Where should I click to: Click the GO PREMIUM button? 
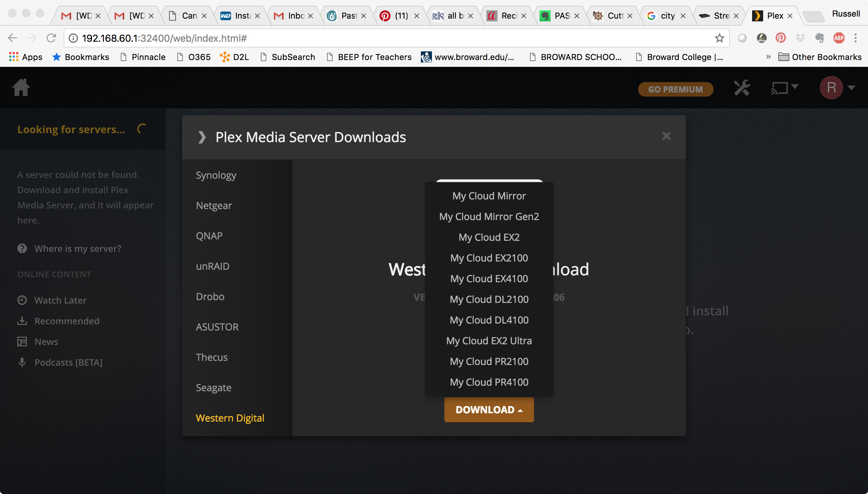tap(675, 89)
